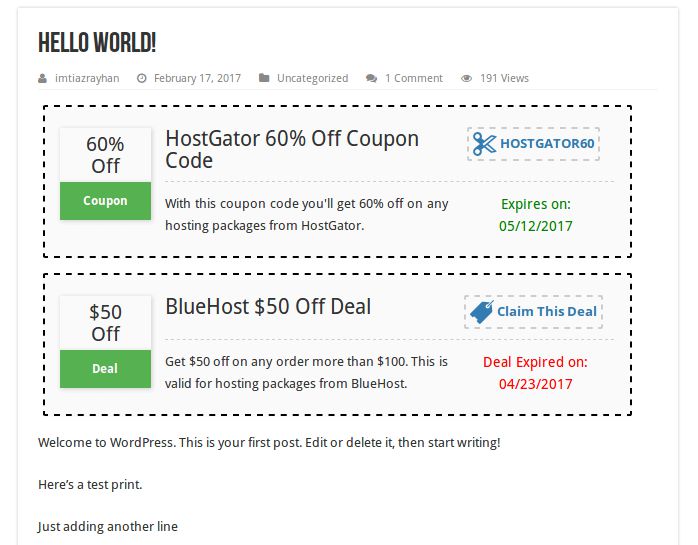Click the $50 Off discount box
Viewport: 698px width, 545px height.
105,323
